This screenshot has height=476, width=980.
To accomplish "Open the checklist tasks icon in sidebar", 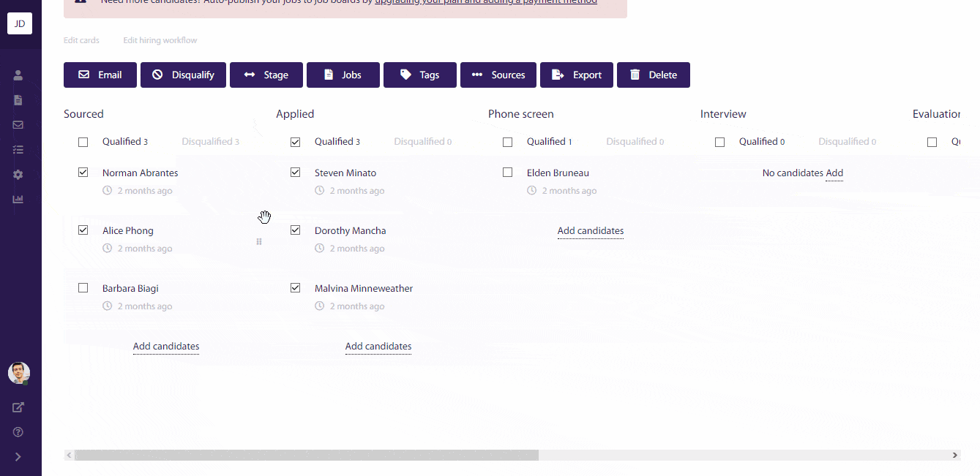I will 18,150.
